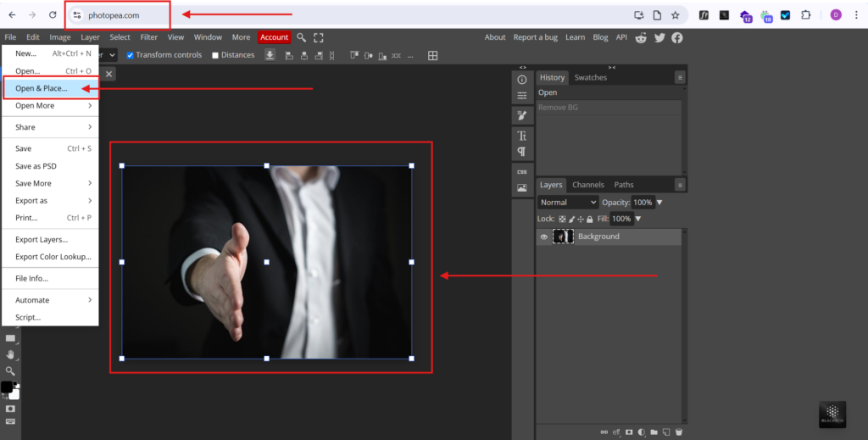This screenshot has height=440, width=868.
Task: Open the image gallery panel icon
Action: point(522,188)
